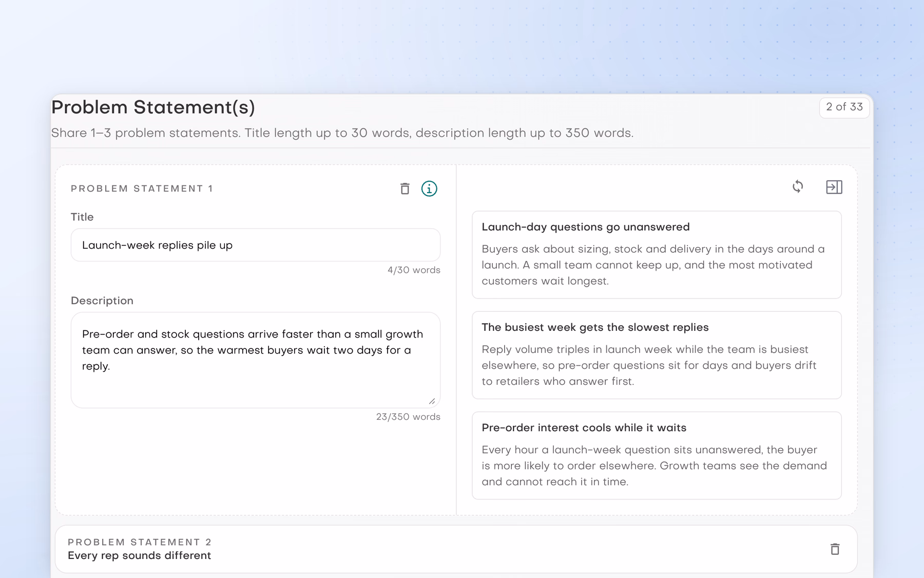Delete Problem Statement 1 with trash icon
Image resolution: width=924 pixels, height=578 pixels.
(405, 189)
